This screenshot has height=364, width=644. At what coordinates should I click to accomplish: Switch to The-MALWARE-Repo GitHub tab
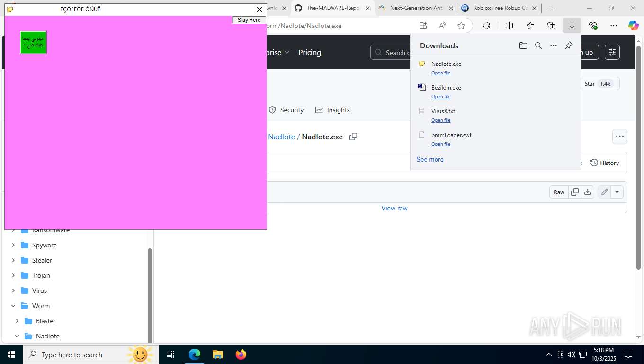pyautogui.click(x=332, y=8)
